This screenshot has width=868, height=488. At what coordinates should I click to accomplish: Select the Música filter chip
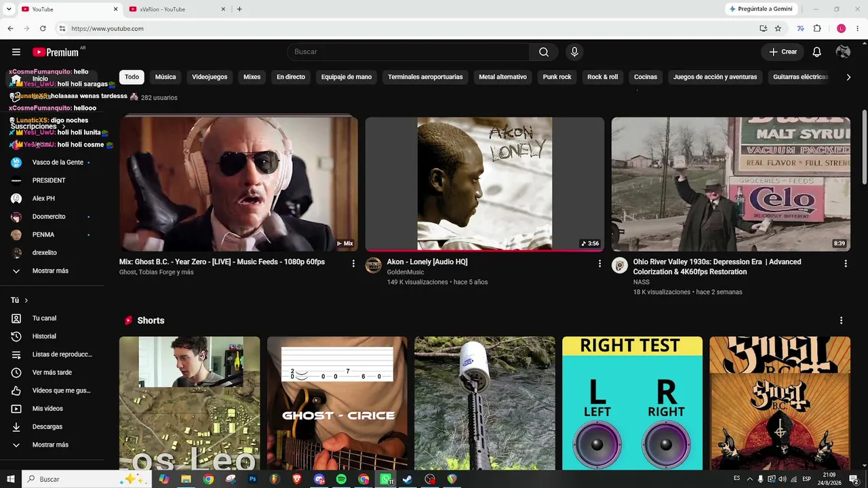click(165, 77)
